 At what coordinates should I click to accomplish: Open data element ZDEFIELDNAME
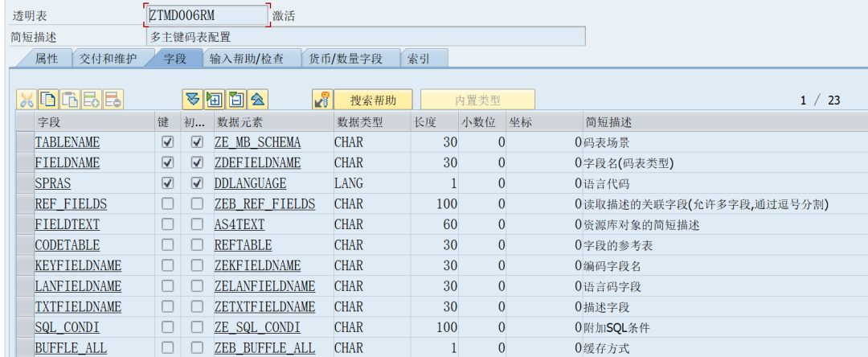(x=257, y=162)
